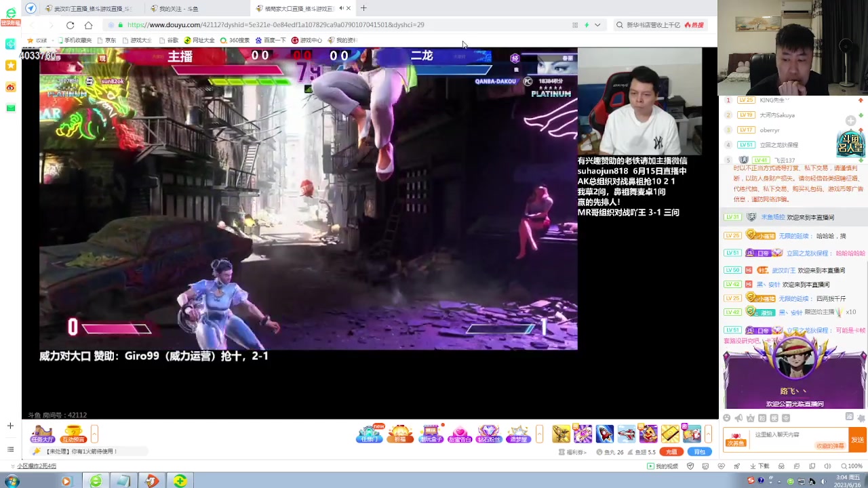Open sidebar list menu icon
The width and height of the screenshot is (868, 488).
(x=10, y=449)
